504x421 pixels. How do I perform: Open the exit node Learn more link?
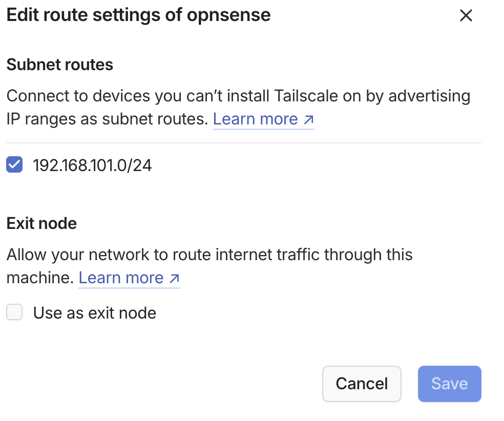click(121, 278)
